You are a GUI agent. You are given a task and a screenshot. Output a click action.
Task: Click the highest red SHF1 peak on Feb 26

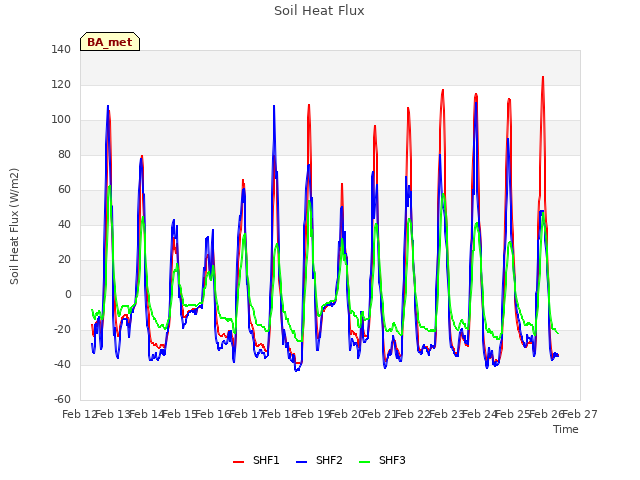pyautogui.click(x=543, y=77)
